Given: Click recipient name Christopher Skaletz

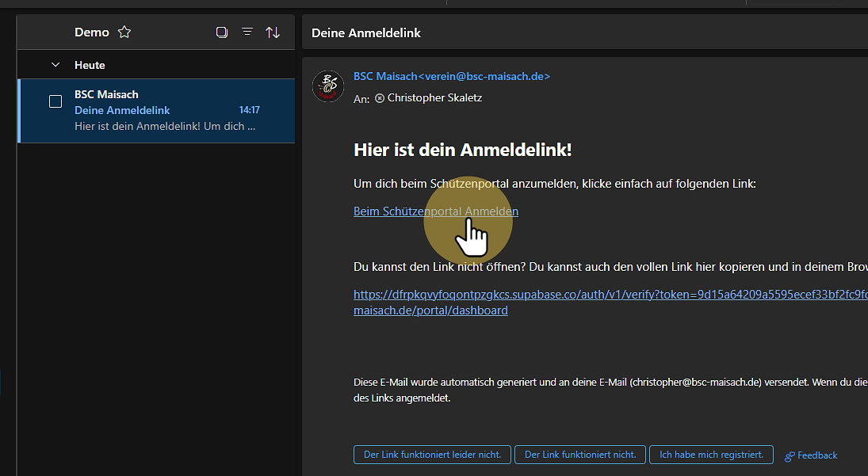Looking at the screenshot, I should point(434,98).
